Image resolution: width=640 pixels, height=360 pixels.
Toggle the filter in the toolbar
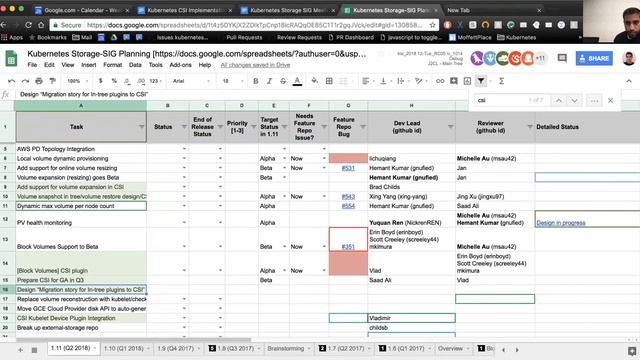(481, 81)
